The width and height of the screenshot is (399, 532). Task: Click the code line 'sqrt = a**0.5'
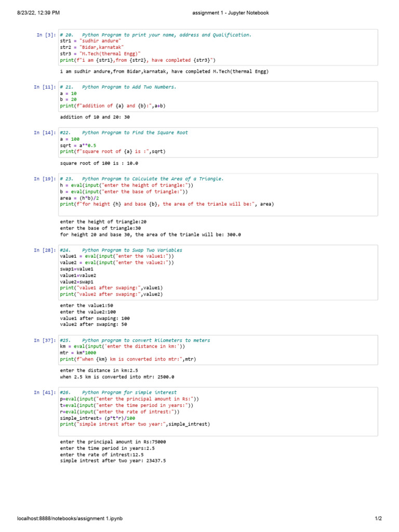78,145
